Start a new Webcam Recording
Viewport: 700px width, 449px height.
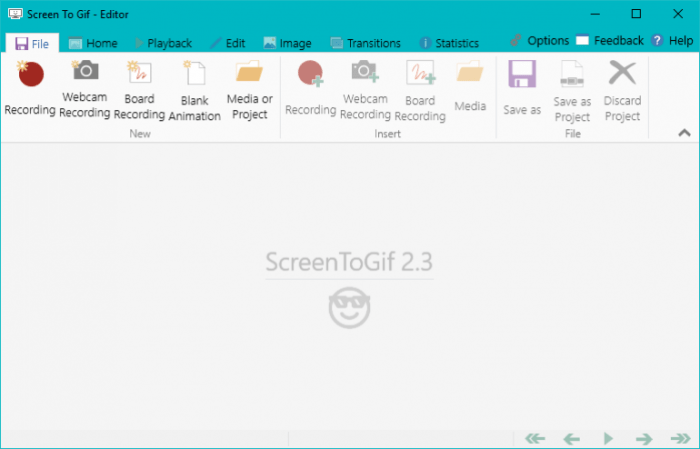point(85,89)
